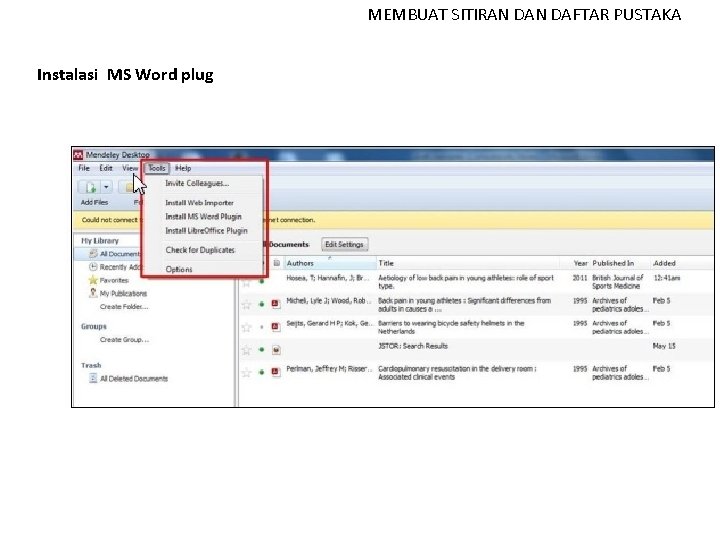The width and height of the screenshot is (720, 540).
Task: Click the Add Files toolbar icon
Action: tap(90, 187)
